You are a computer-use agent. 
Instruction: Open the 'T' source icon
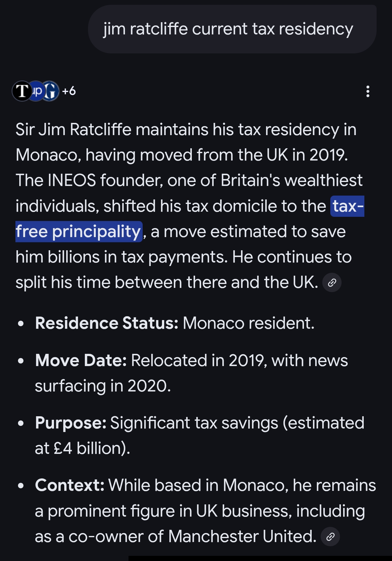pos(22,91)
